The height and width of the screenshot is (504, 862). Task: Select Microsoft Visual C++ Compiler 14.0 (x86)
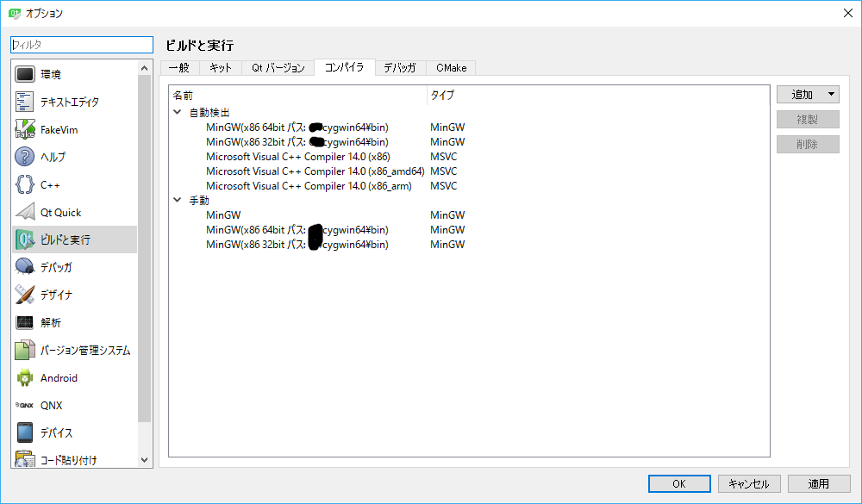pyautogui.click(x=298, y=157)
